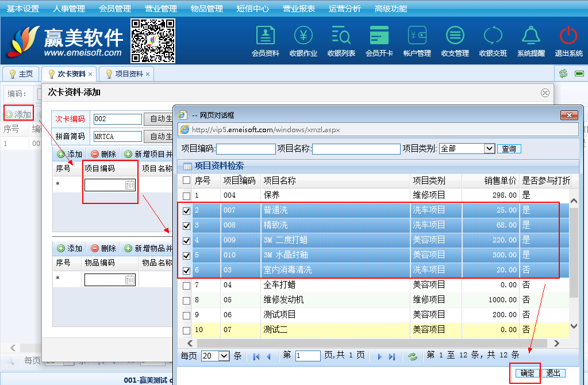Open the 系统提醒 bell reminder icon
588x385 pixels.
click(x=531, y=36)
